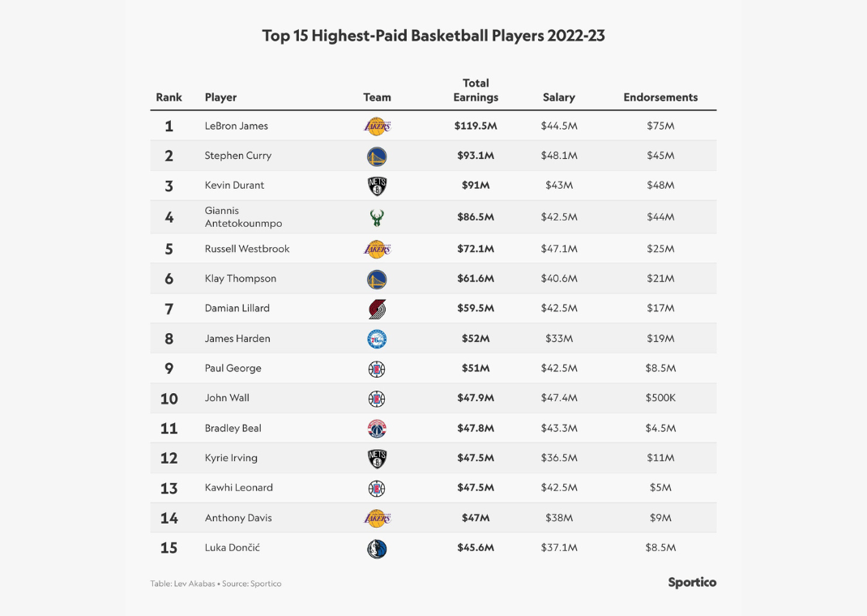Click John Wall's $500K endorsements value
The width and height of the screenshot is (867, 616).
click(660, 398)
